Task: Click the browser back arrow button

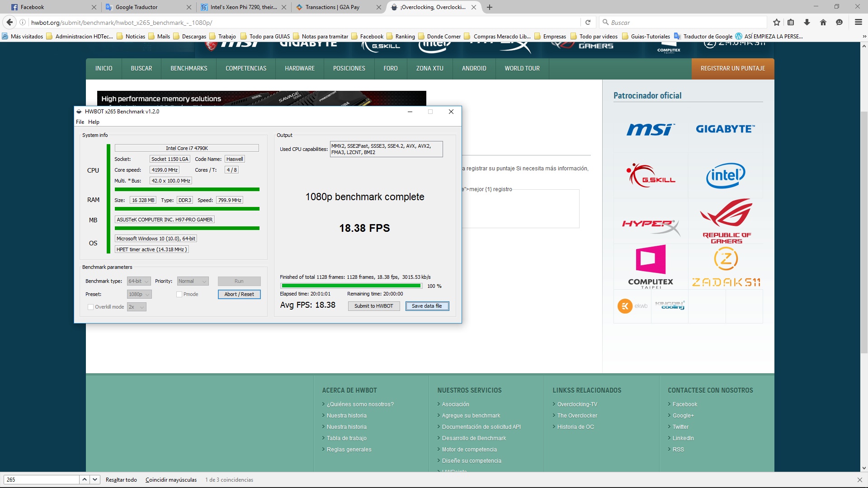Action: (9, 22)
